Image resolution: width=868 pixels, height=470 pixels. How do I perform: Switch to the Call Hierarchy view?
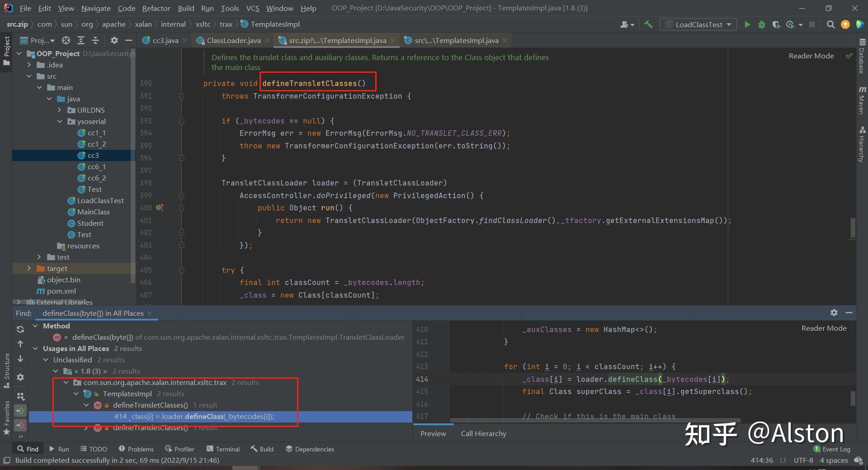(483, 433)
